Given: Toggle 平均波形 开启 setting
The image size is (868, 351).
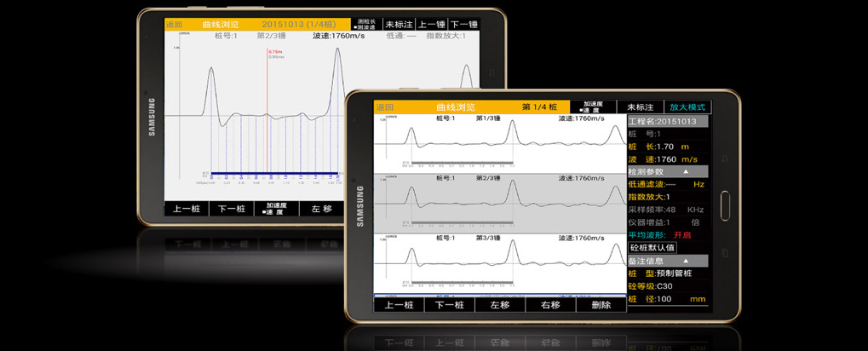Looking at the screenshot, I should (x=668, y=235).
